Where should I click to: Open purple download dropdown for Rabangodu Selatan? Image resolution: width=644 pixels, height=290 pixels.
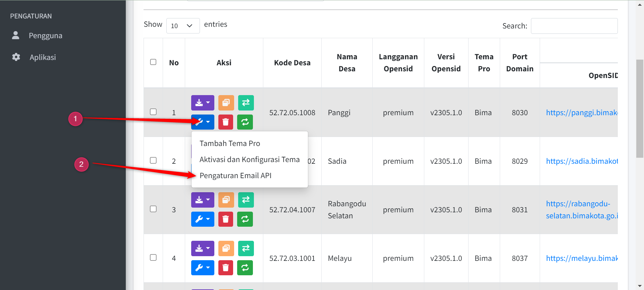203,200
